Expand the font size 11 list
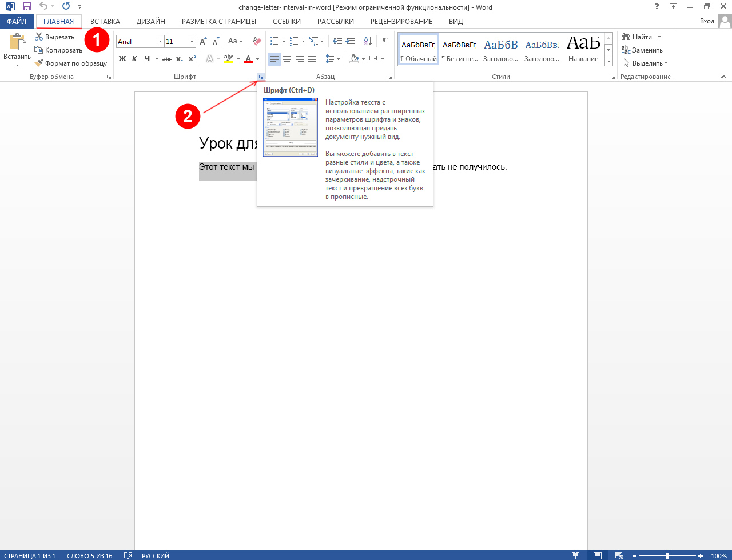 (x=192, y=42)
